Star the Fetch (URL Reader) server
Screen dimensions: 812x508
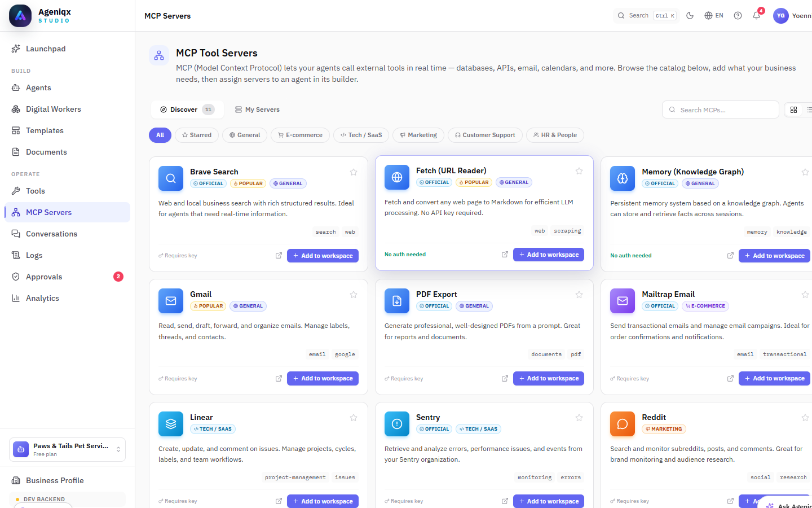(579, 171)
